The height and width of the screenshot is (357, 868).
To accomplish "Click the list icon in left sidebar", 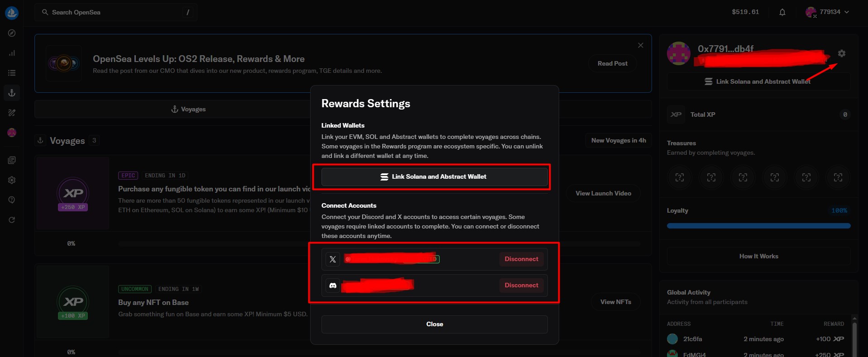I will tap(12, 73).
